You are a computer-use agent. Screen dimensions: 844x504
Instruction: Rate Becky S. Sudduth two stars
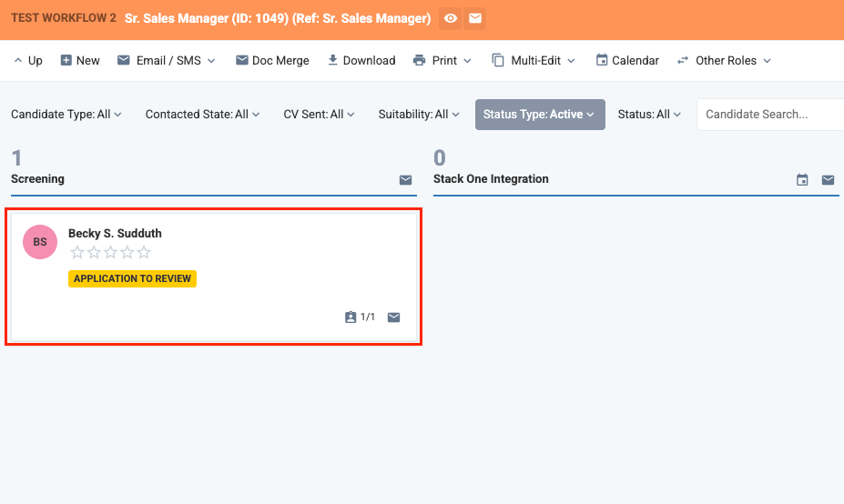pos(94,252)
